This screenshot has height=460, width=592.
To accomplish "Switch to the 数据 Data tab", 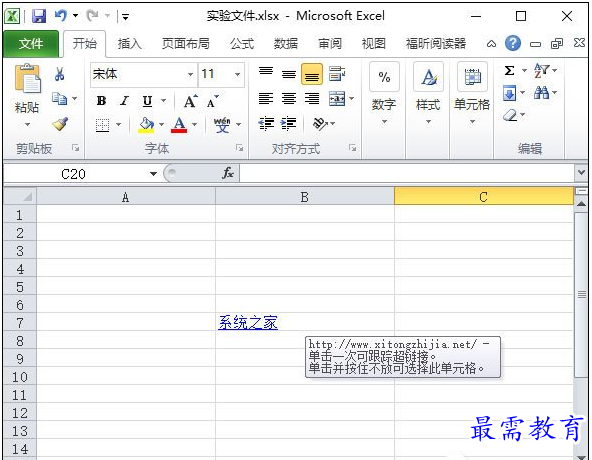I will (x=286, y=44).
